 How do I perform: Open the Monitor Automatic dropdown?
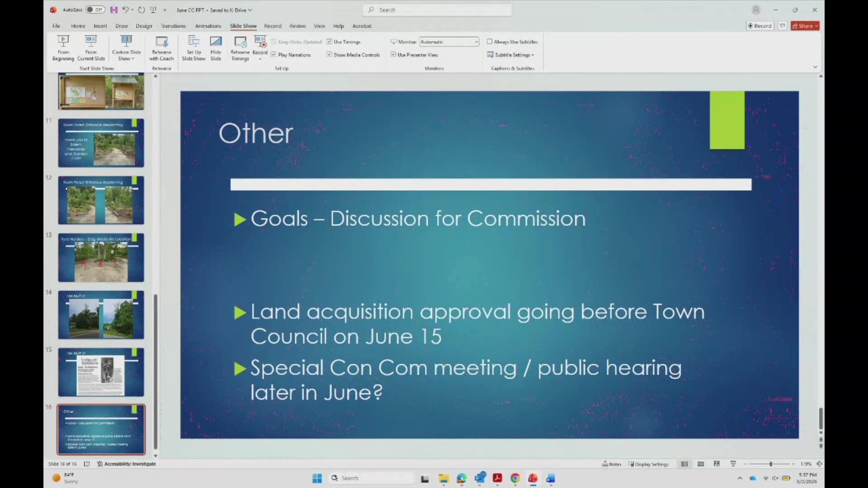coord(449,42)
